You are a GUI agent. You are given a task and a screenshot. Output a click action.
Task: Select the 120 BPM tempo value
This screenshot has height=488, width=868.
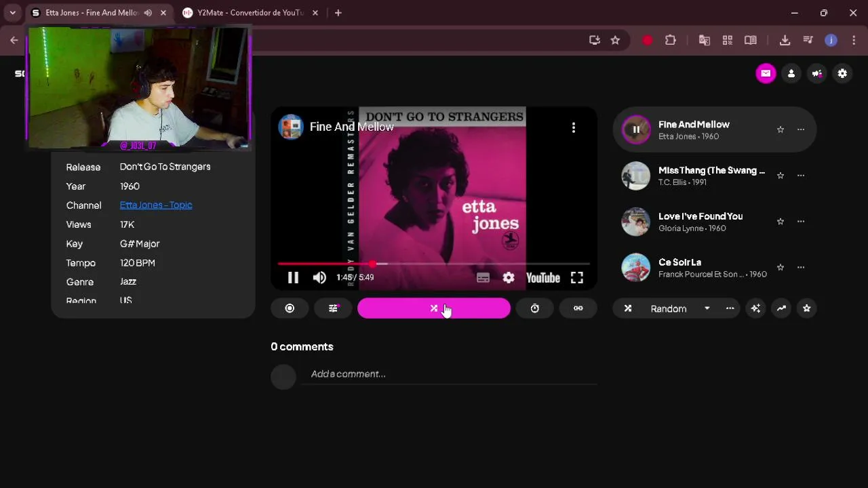point(138,262)
